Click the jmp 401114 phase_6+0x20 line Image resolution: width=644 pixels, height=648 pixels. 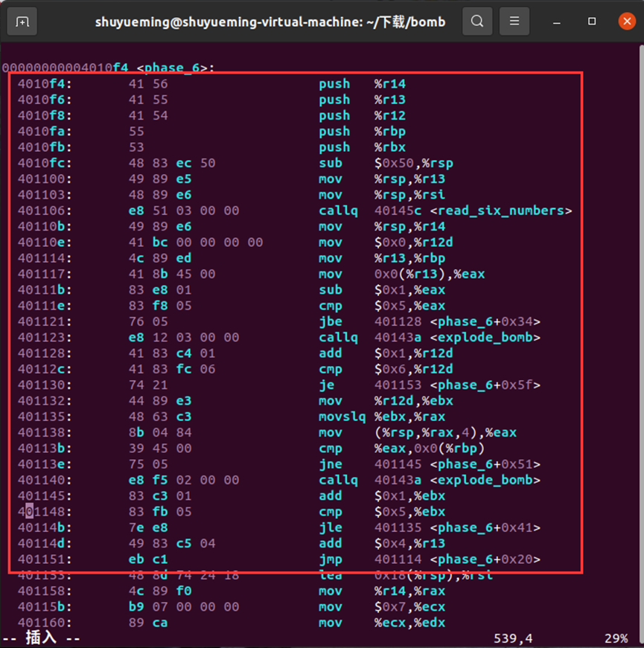[x=432, y=559]
